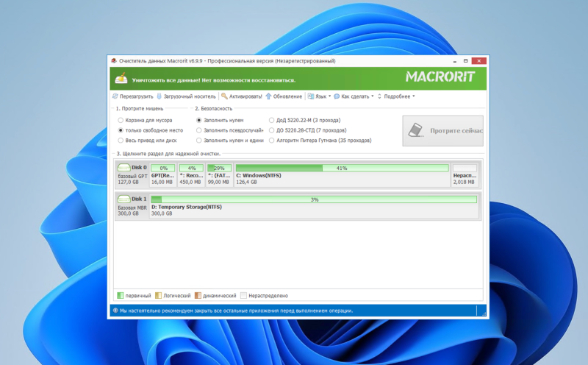This screenshot has height=365, width=588.
Task: Select the *: Reco... 450,0 MB partition
Action: coord(191,175)
